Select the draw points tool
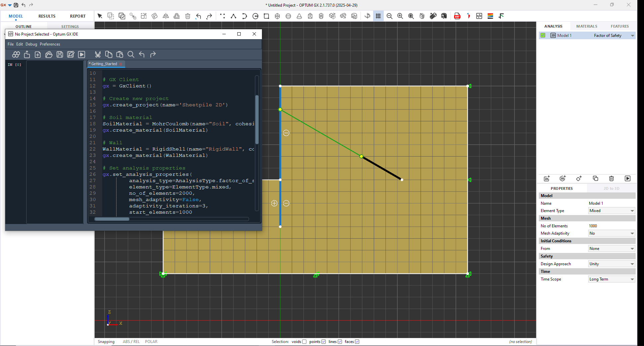This screenshot has width=644, height=346. pos(222,16)
